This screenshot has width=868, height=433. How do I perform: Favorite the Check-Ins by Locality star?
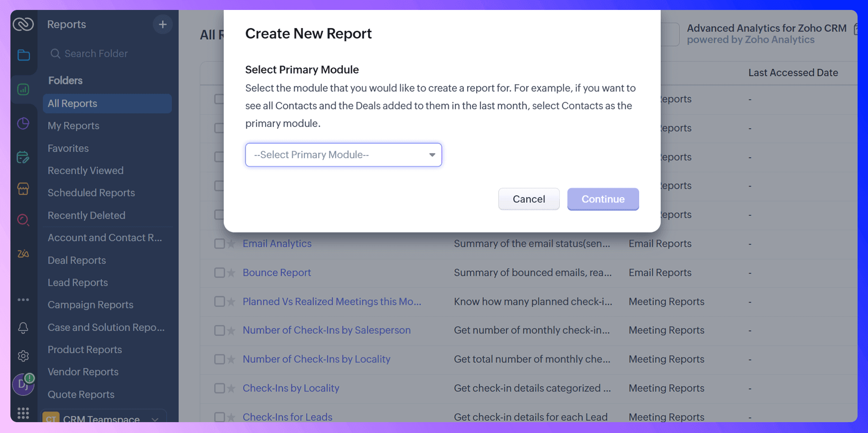(x=231, y=388)
